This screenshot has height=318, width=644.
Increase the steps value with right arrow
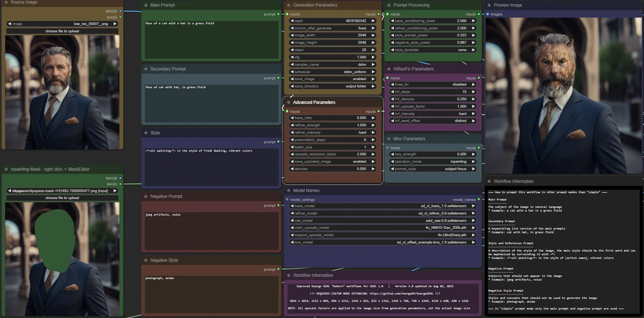click(x=373, y=50)
